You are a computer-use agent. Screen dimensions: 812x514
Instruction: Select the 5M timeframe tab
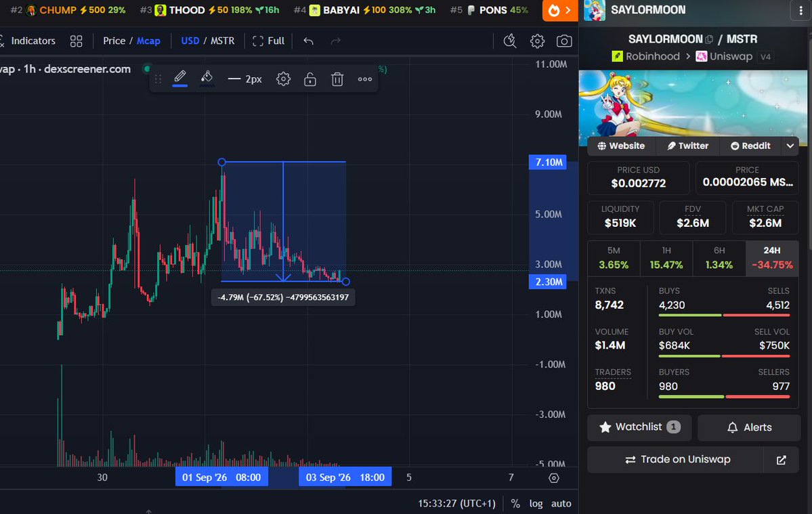point(614,258)
